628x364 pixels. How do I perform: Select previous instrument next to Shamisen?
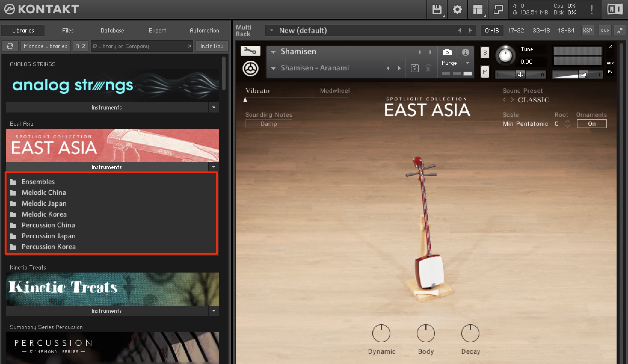tap(419, 52)
